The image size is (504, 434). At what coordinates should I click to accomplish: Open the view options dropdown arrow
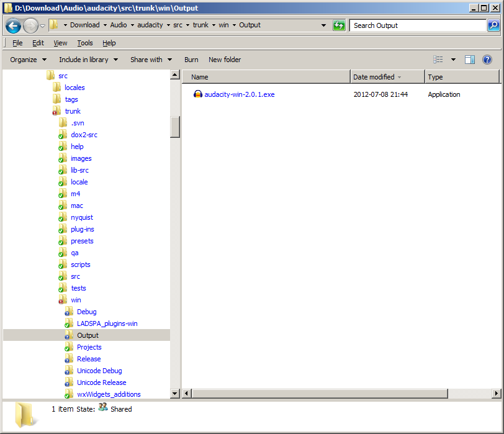click(453, 60)
